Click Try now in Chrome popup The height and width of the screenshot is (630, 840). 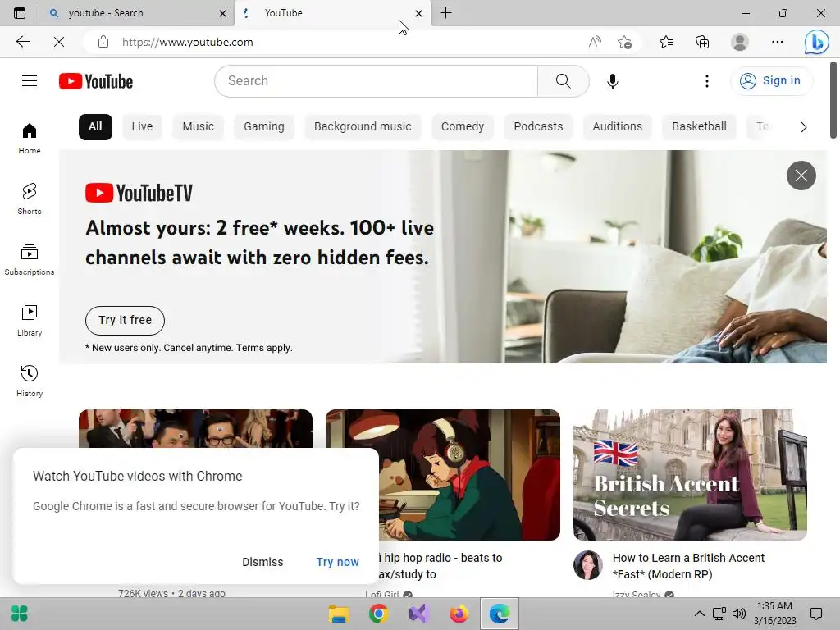(x=337, y=562)
